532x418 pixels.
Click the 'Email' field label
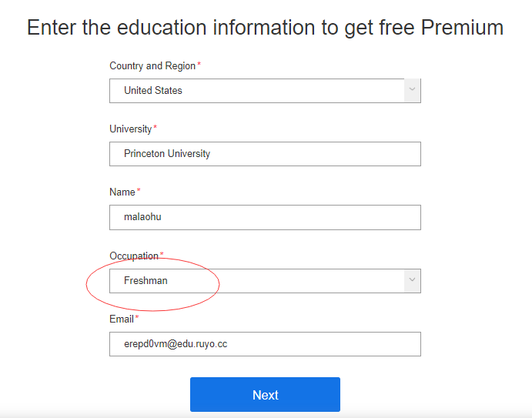click(x=122, y=319)
